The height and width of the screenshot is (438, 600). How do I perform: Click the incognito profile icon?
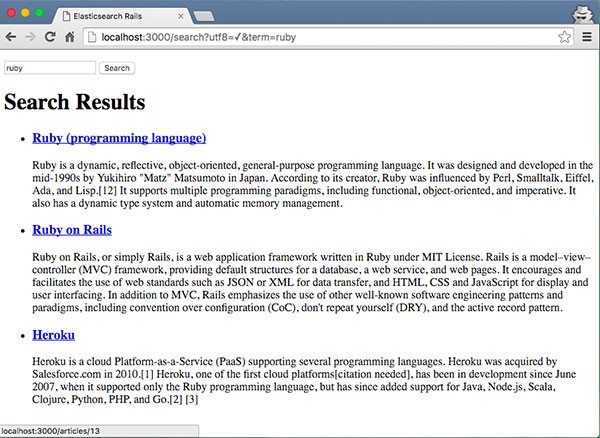pyautogui.click(x=582, y=15)
